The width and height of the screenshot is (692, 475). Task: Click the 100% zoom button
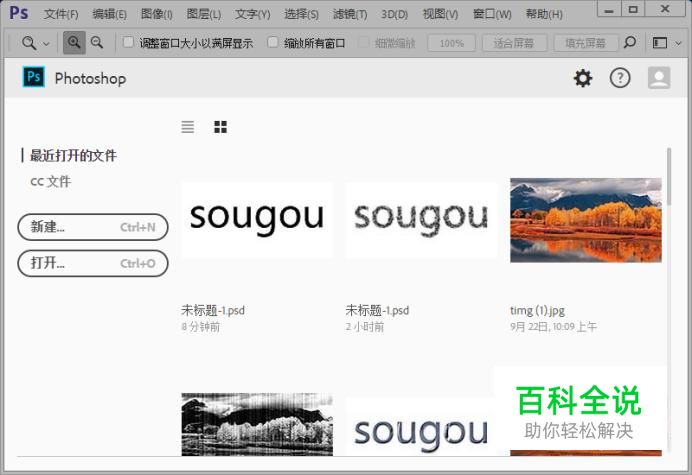451,43
